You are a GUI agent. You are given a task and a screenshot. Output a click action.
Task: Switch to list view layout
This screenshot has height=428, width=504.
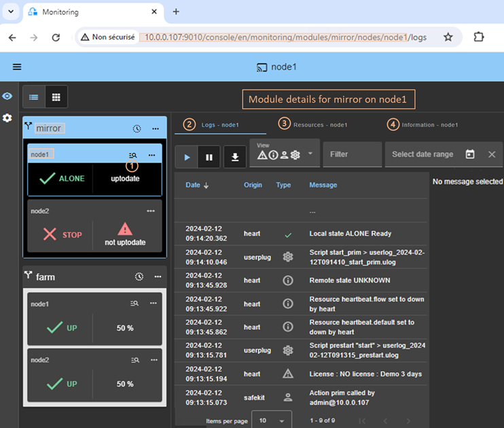[x=34, y=97]
